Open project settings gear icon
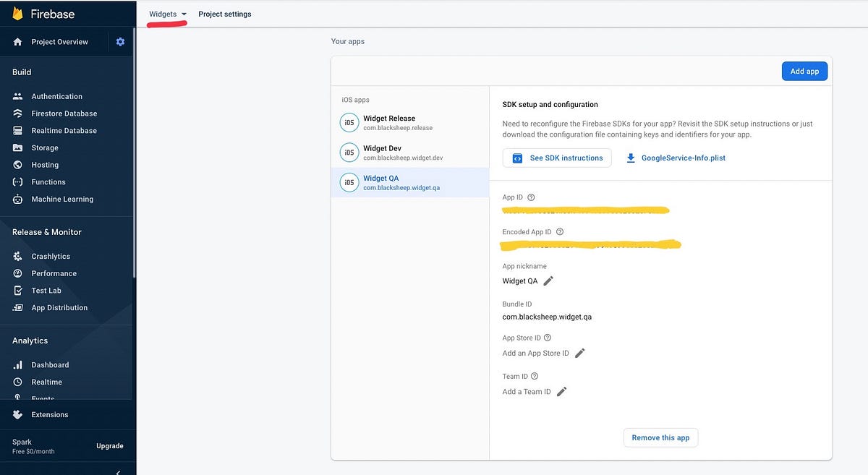868x475 pixels. tap(120, 42)
